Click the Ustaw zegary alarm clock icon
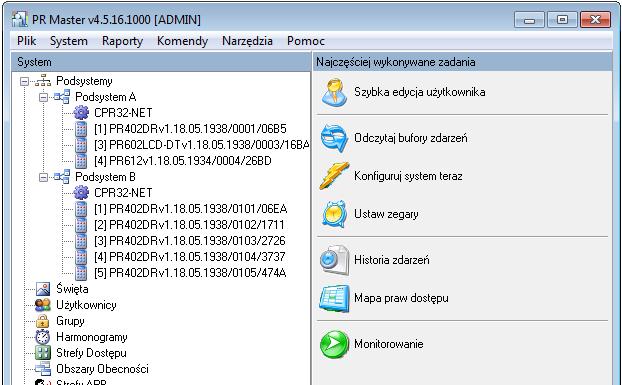This screenshot has height=385, width=622. tap(334, 214)
